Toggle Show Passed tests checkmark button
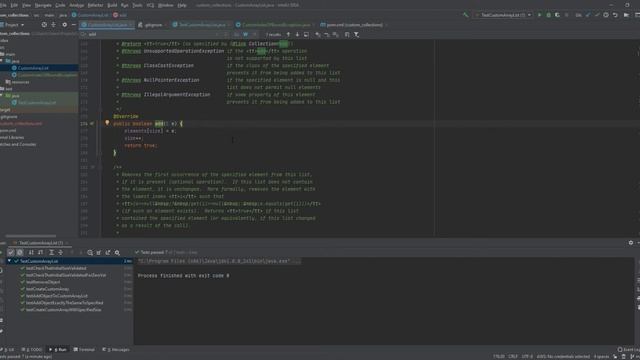This screenshot has height=360, width=640. (11, 253)
